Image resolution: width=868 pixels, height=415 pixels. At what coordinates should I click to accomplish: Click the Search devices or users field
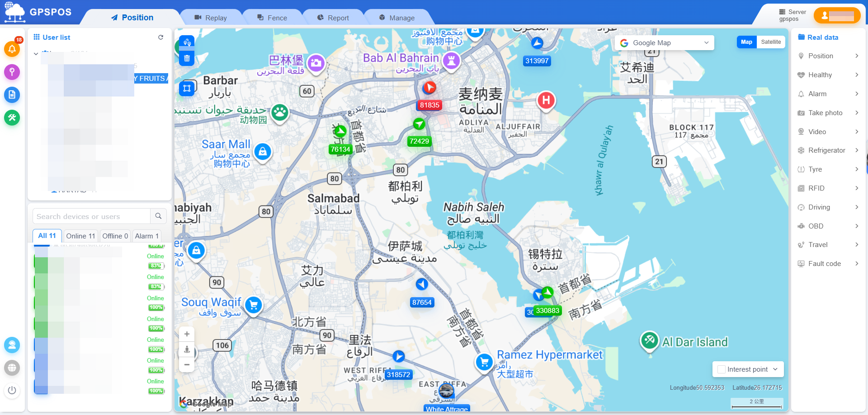pyautogui.click(x=91, y=216)
